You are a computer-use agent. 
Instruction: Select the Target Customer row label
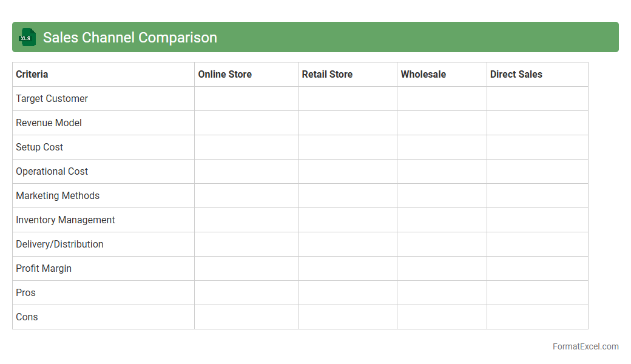point(52,99)
